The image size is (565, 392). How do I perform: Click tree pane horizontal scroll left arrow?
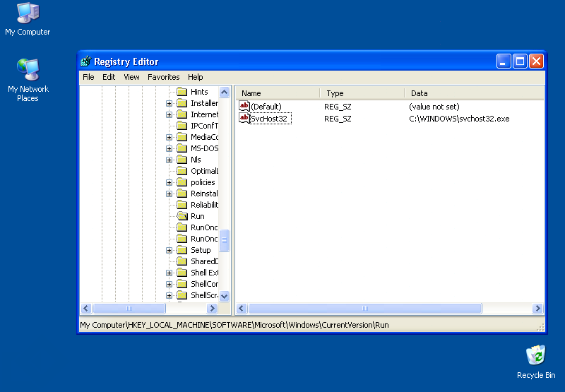point(85,308)
